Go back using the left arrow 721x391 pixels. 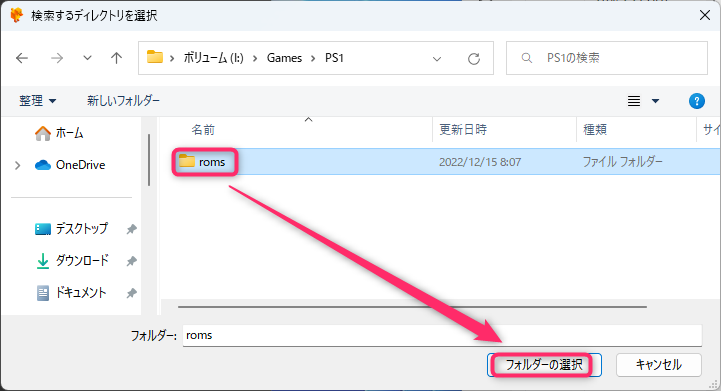pos(22,58)
